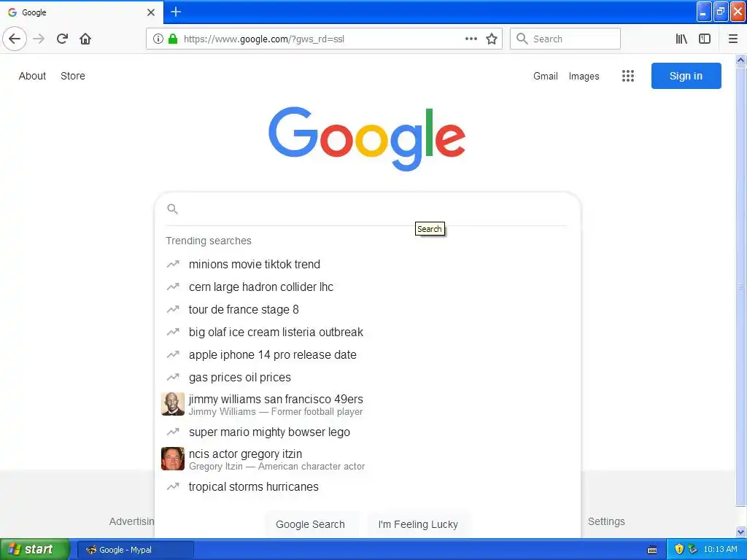The image size is (747, 560).
Task: Select 'ncis actor gregory itzin' suggestion
Action: coord(367,459)
